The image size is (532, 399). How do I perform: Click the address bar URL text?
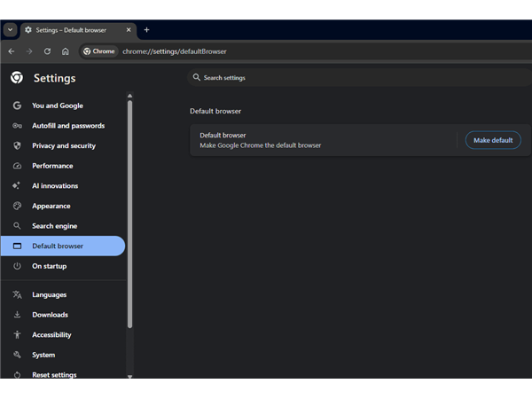tap(175, 51)
